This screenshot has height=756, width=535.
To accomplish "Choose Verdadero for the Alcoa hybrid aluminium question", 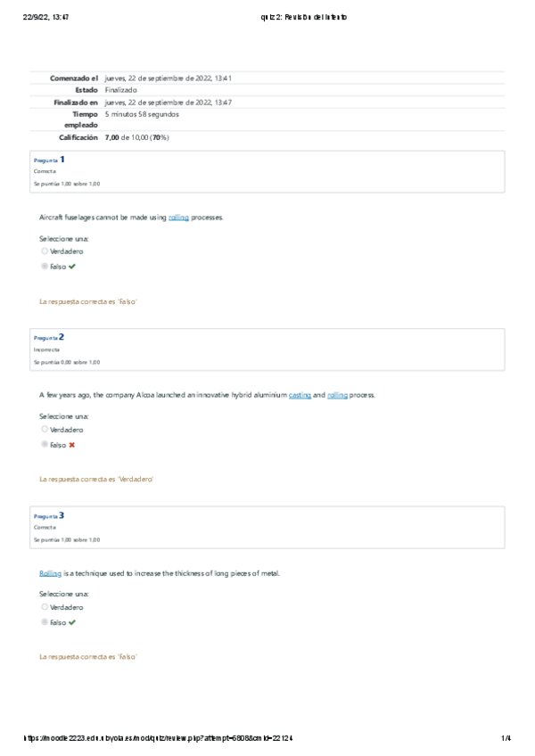I will (x=45, y=429).
